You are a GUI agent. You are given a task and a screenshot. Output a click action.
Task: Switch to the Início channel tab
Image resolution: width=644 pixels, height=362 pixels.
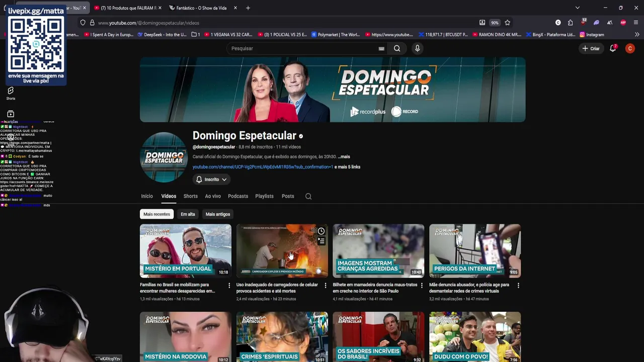tap(147, 196)
